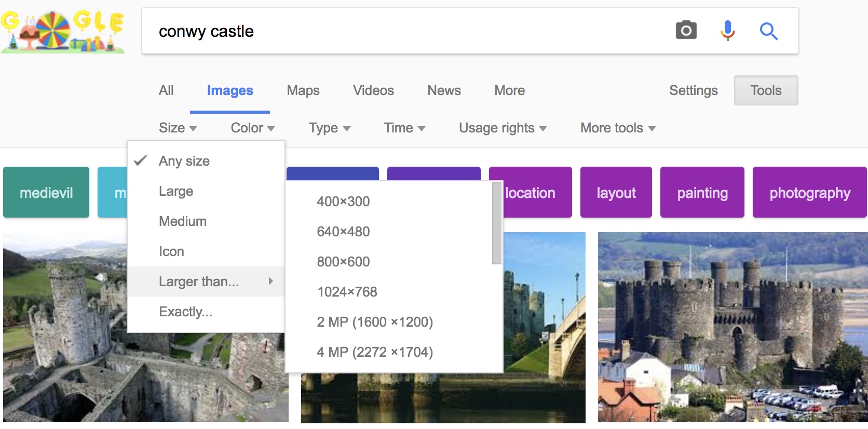Pick larger than 640×480

388,232
